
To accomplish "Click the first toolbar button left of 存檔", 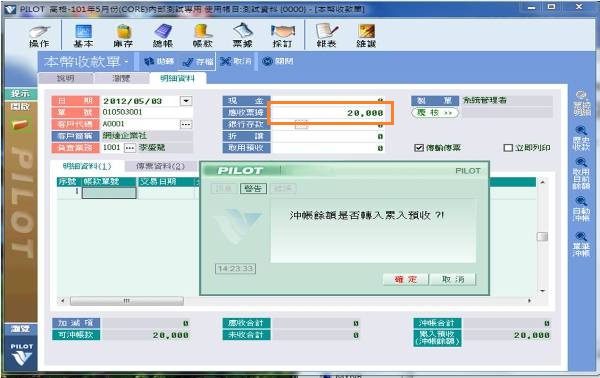I will coord(158,61).
